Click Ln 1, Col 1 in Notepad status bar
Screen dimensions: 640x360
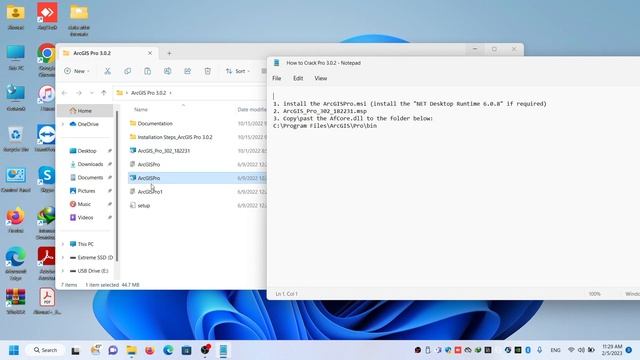click(286, 294)
